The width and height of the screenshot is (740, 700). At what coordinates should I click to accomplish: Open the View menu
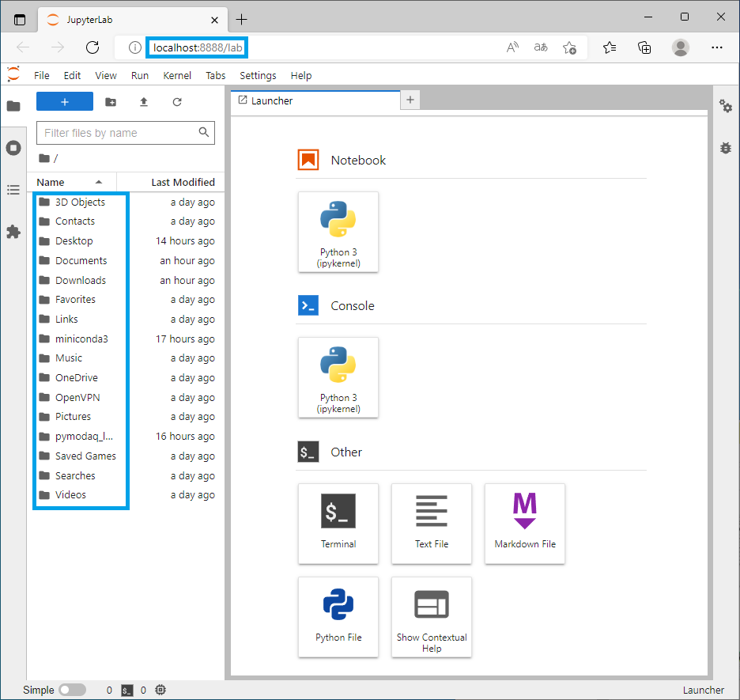pyautogui.click(x=106, y=75)
